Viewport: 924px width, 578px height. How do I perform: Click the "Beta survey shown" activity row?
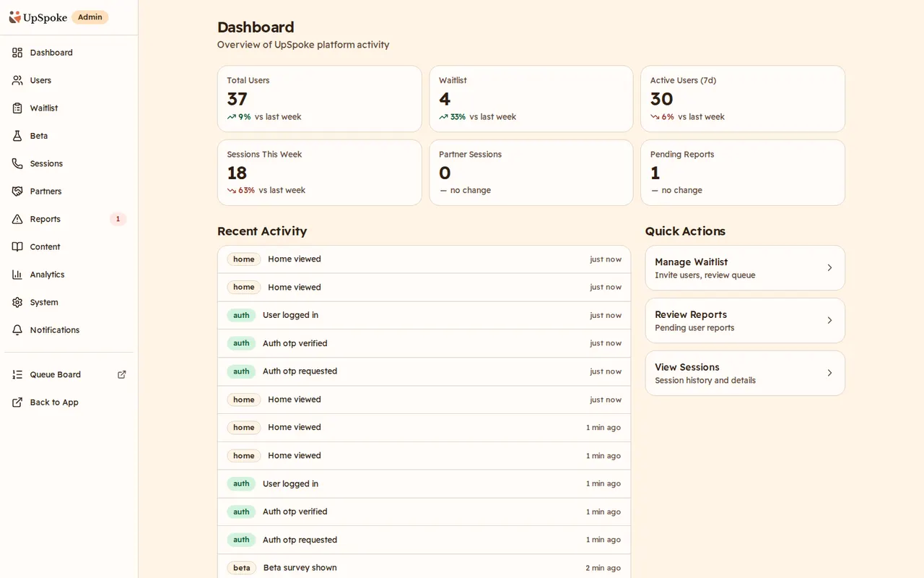coord(424,568)
